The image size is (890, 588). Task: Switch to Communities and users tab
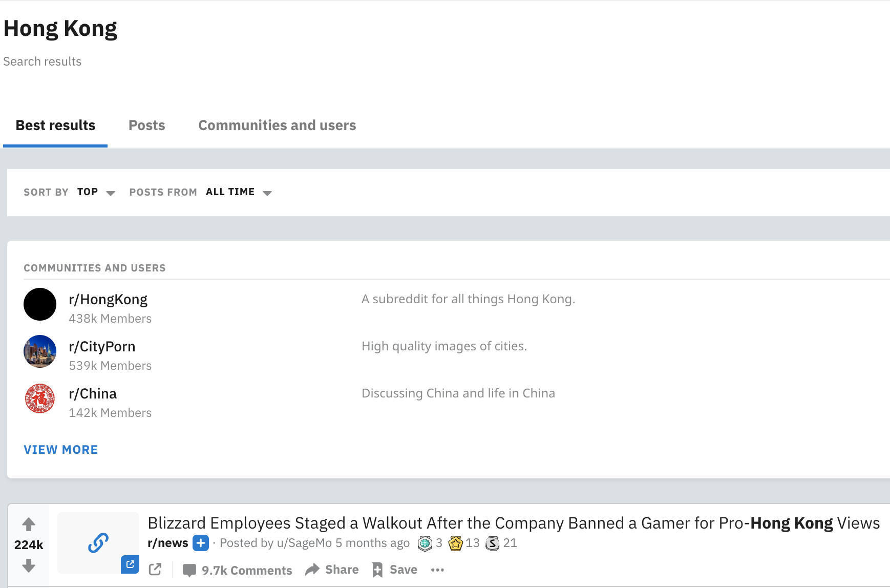click(277, 125)
